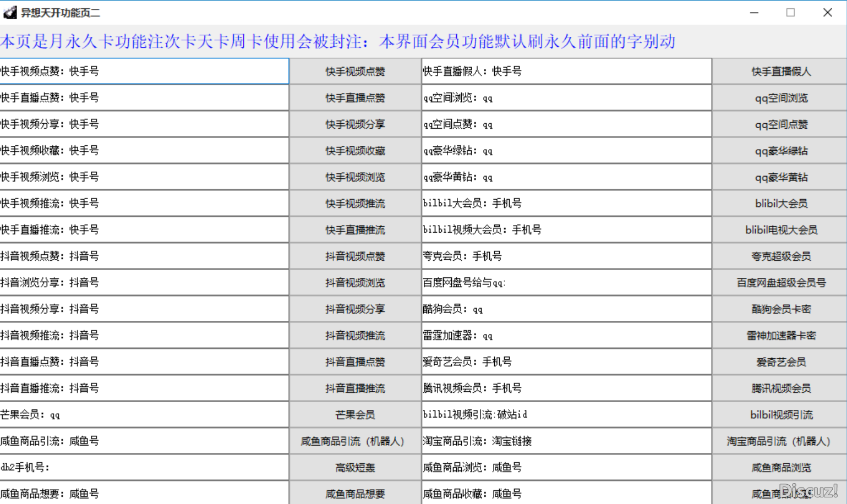Click the qq空间浏览 button
Viewport: 847px width, 504px height.
click(x=780, y=98)
